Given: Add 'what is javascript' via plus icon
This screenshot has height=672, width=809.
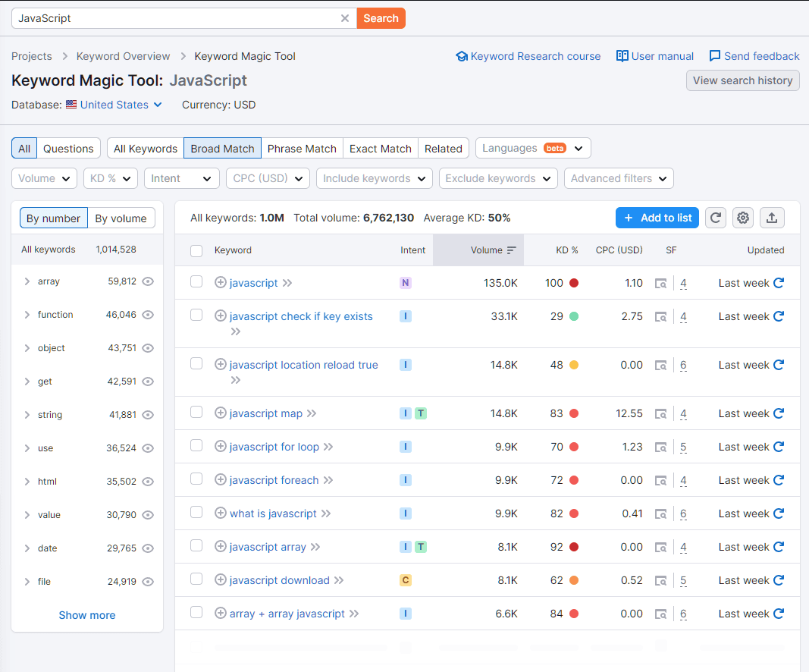Looking at the screenshot, I should (221, 513).
